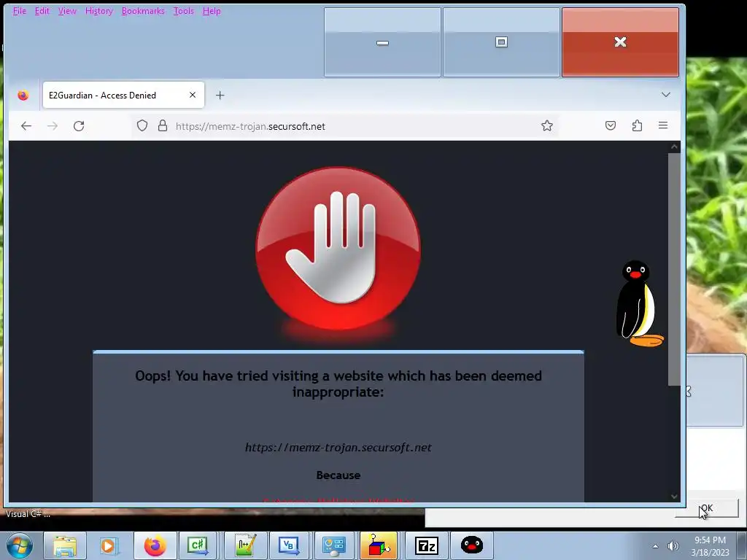Open the View menu
The width and height of the screenshot is (747, 560).
click(x=67, y=11)
